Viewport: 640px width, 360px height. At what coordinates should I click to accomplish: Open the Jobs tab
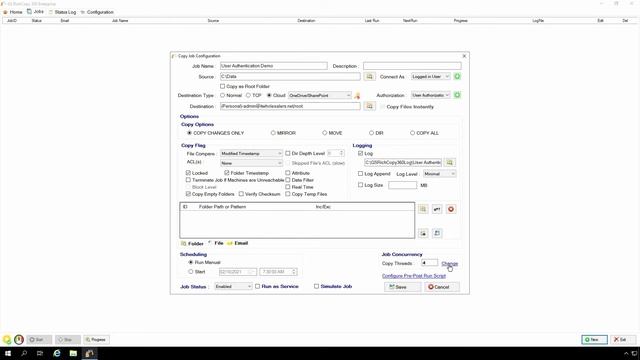tap(36, 12)
